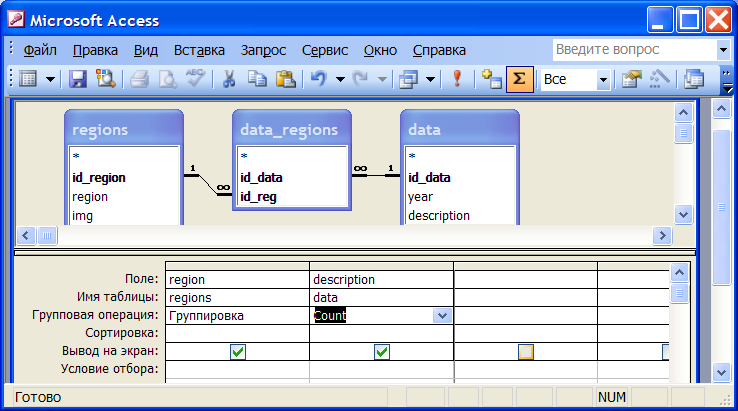Check show checkbox in third empty column
Image resolution: width=738 pixels, height=411 pixels.
coord(526,352)
